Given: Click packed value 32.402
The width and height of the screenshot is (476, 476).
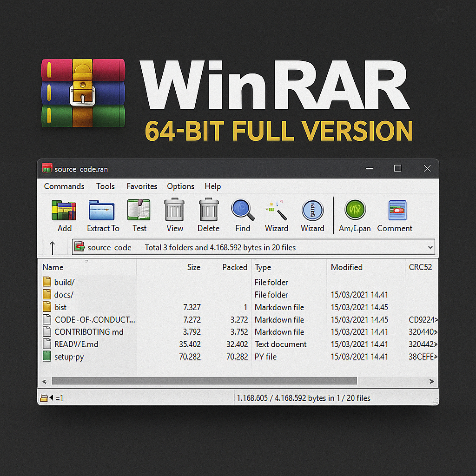Looking at the screenshot, I should [x=237, y=344].
